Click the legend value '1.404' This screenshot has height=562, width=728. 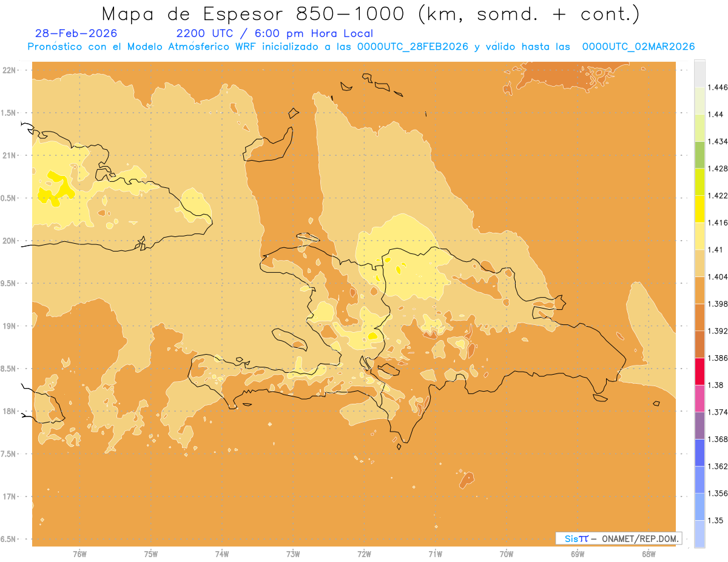[x=718, y=276]
